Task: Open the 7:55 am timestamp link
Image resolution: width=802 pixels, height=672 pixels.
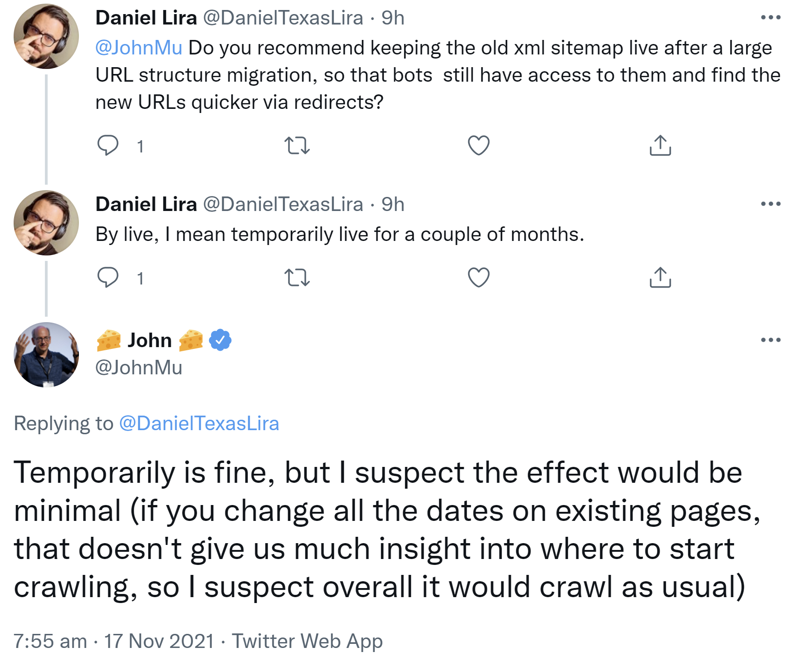Action: [114, 641]
